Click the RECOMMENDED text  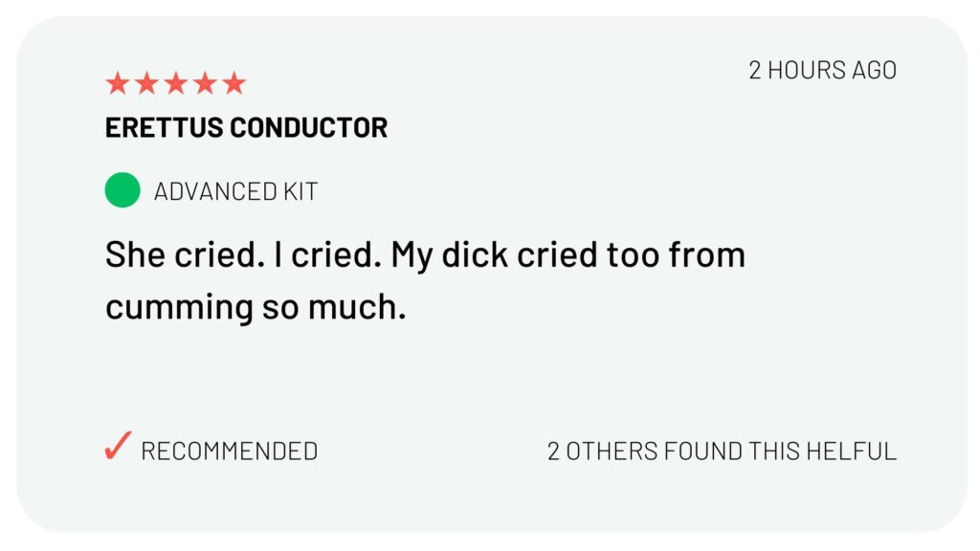point(229,451)
